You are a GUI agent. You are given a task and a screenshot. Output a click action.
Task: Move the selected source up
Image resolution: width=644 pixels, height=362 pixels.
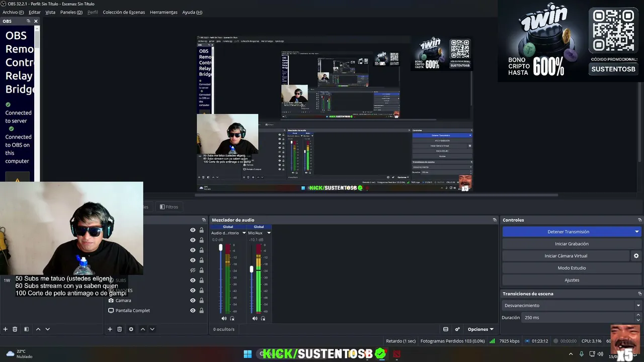coord(142,329)
